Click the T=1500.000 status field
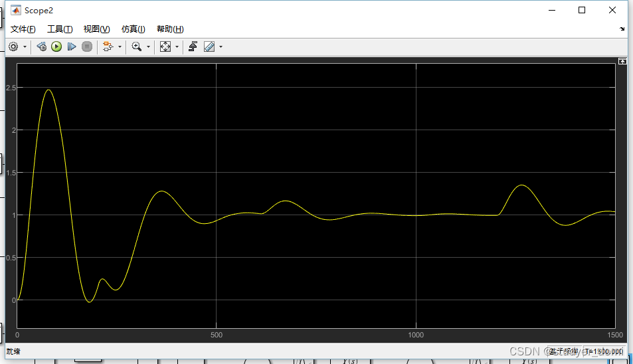Screen dimensions: 633x364 pos(604,351)
